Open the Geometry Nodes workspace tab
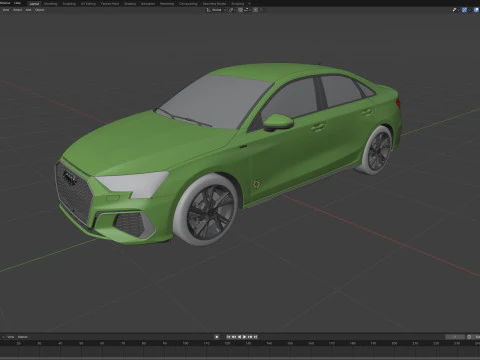Viewport: 480px width, 360px height. pos(214,4)
